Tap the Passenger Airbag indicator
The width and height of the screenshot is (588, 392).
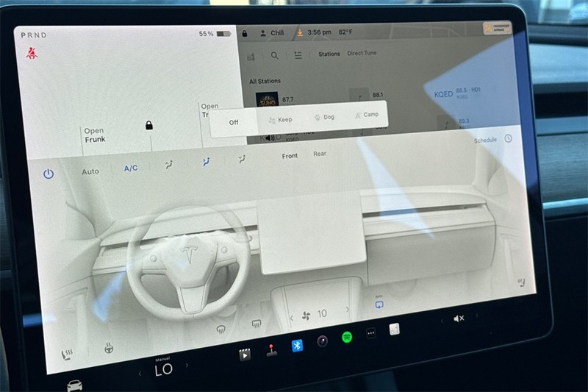coord(498,28)
